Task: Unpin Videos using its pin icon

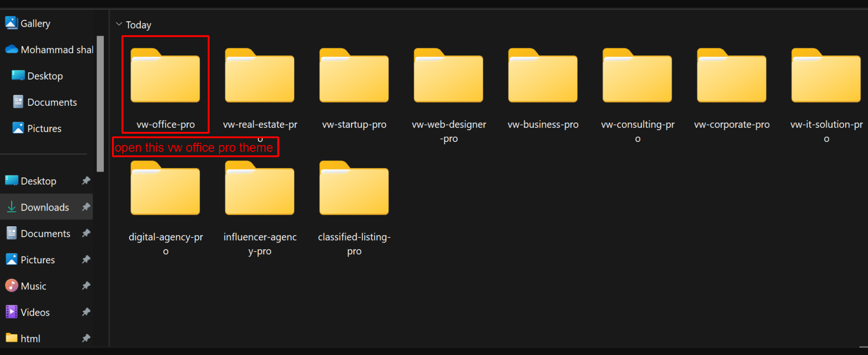Action: 86,312
